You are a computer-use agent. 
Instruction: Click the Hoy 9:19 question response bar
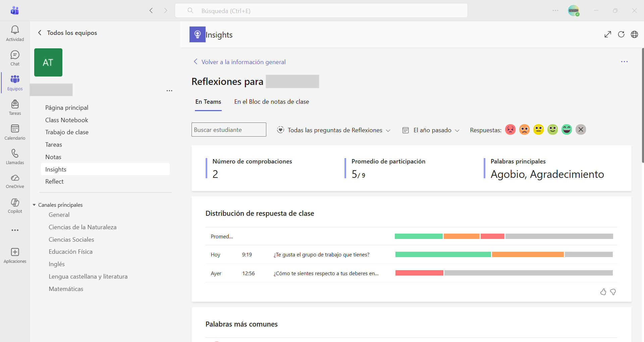coord(504,254)
